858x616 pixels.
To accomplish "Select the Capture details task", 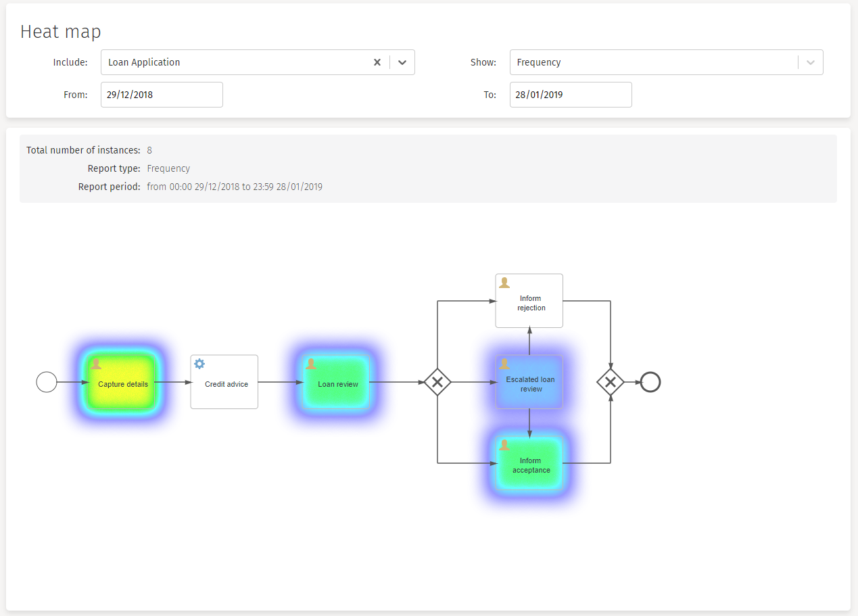I will 123,383.
